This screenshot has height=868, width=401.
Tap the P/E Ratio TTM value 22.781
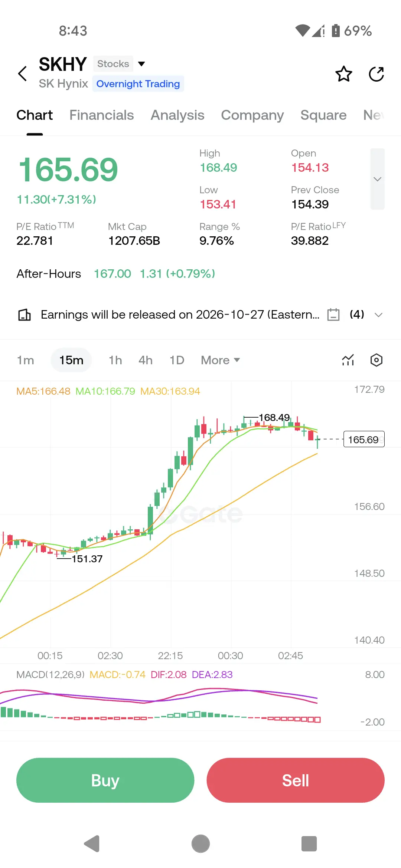coord(35,241)
